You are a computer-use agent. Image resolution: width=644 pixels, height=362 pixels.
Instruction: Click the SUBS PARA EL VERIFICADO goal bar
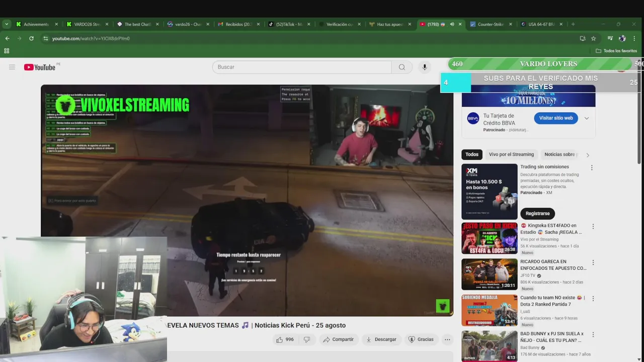click(540, 82)
